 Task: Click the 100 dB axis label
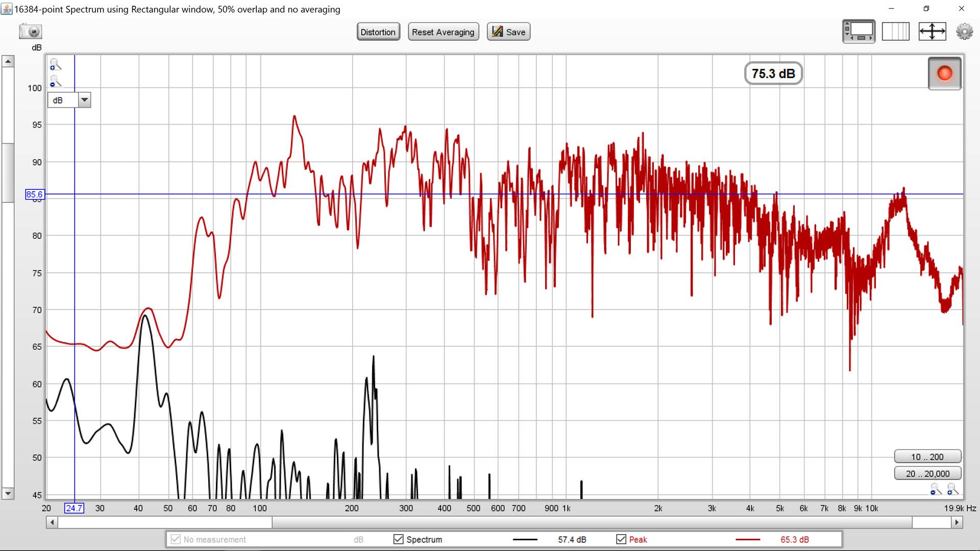click(x=35, y=88)
